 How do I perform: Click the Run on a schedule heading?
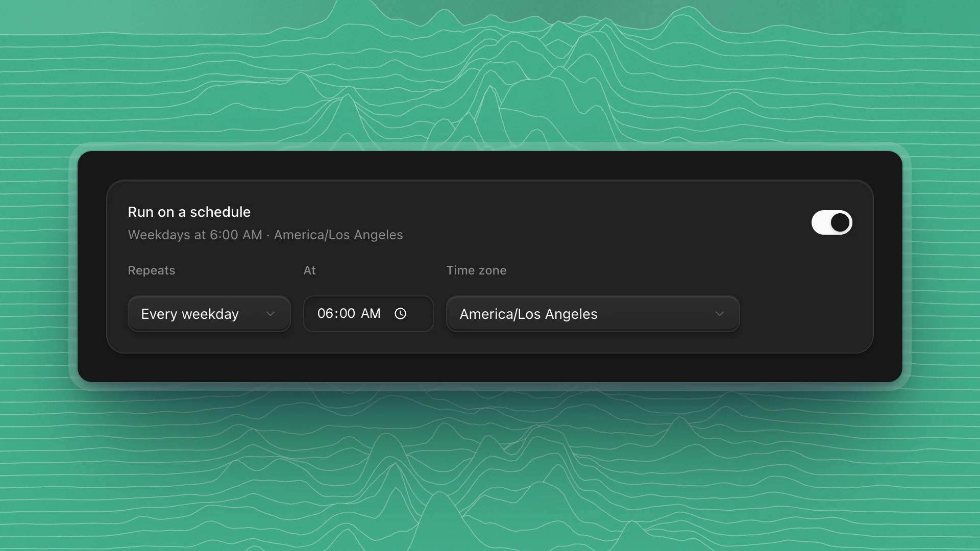click(x=189, y=212)
